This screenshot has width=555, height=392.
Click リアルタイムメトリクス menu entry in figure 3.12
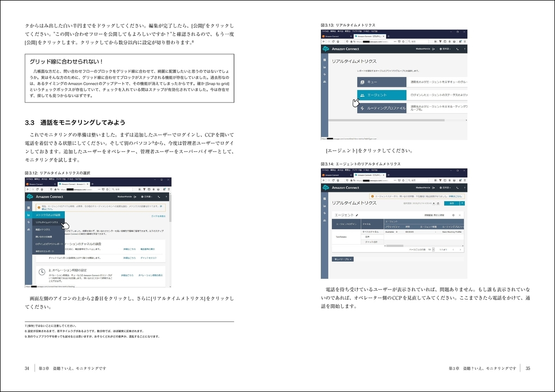tap(49, 222)
